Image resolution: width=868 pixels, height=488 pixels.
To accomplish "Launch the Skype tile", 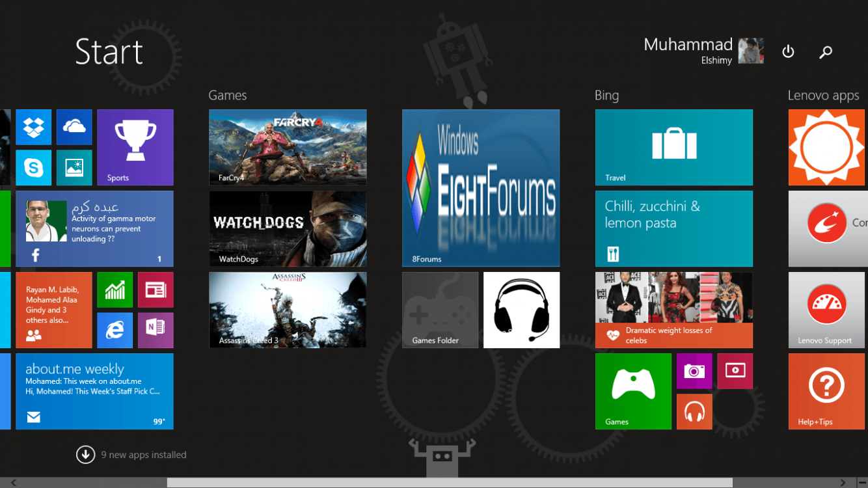I will [34, 168].
